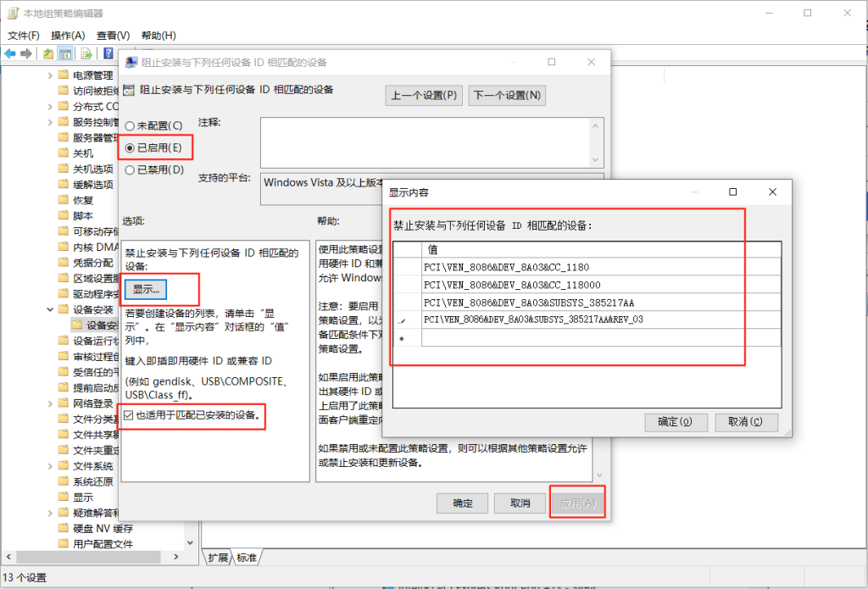Toggle the show/hide console tree icon
This screenshot has width=868, height=589.
click(66, 53)
